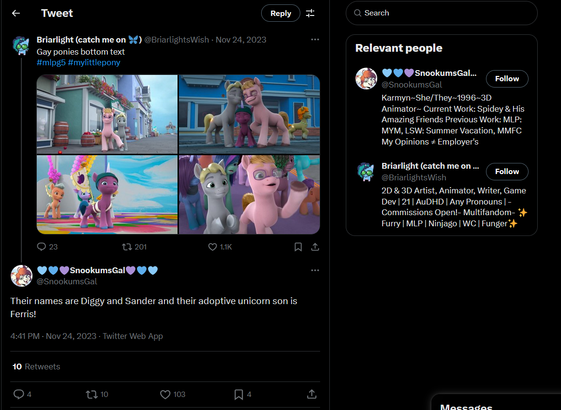The height and width of the screenshot is (410, 561).
Task: Open tweet view settings sliders icon
Action: [310, 13]
